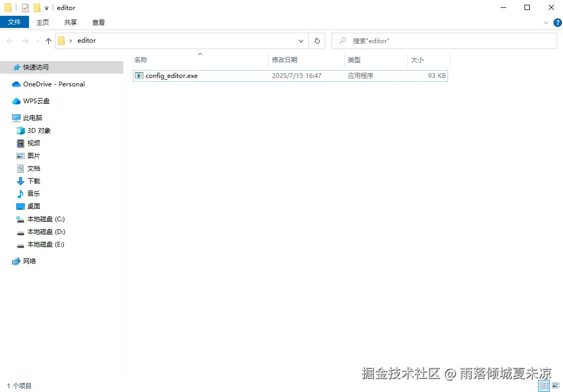Click the 快速访问 star icon
563x392 pixels.
(16, 67)
